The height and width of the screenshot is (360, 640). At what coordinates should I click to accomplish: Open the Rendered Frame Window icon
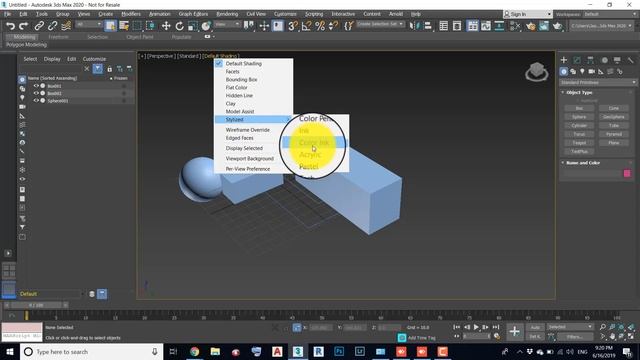[544, 26]
